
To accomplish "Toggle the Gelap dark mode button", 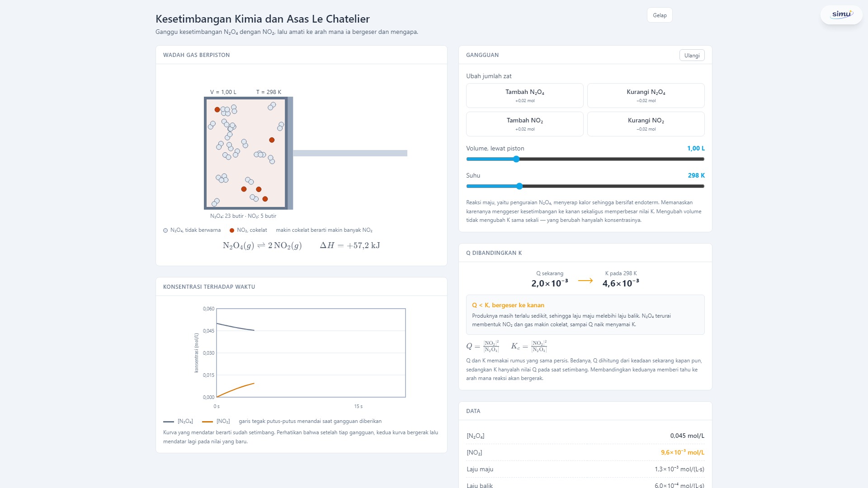I will [x=660, y=15].
